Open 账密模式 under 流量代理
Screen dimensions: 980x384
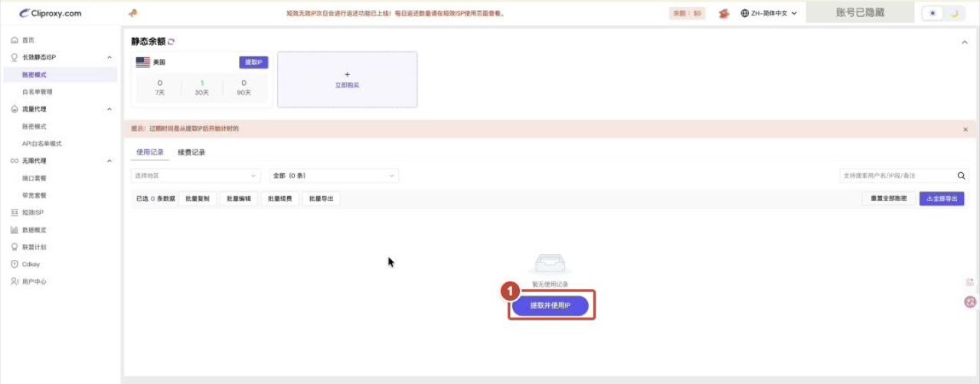(x=34, y=126)
